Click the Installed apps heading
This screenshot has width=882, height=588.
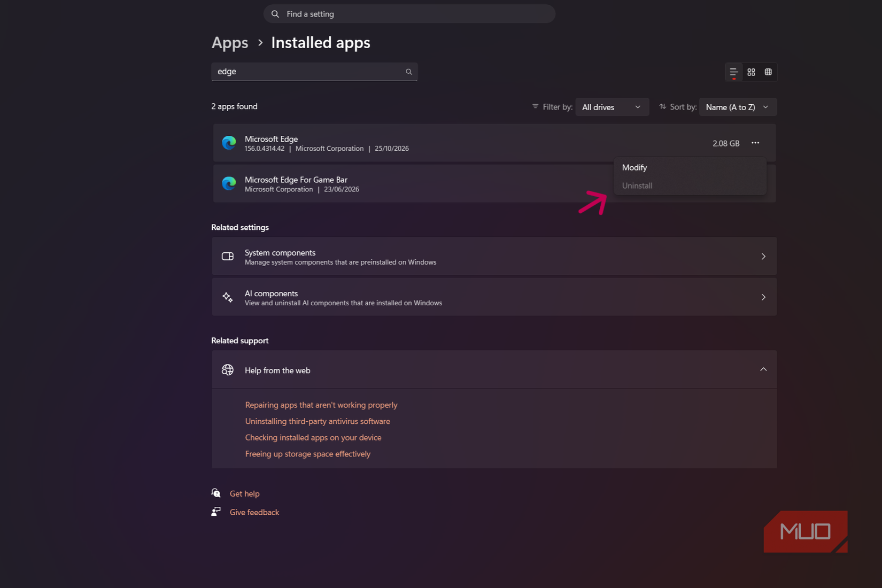(321, 43)
